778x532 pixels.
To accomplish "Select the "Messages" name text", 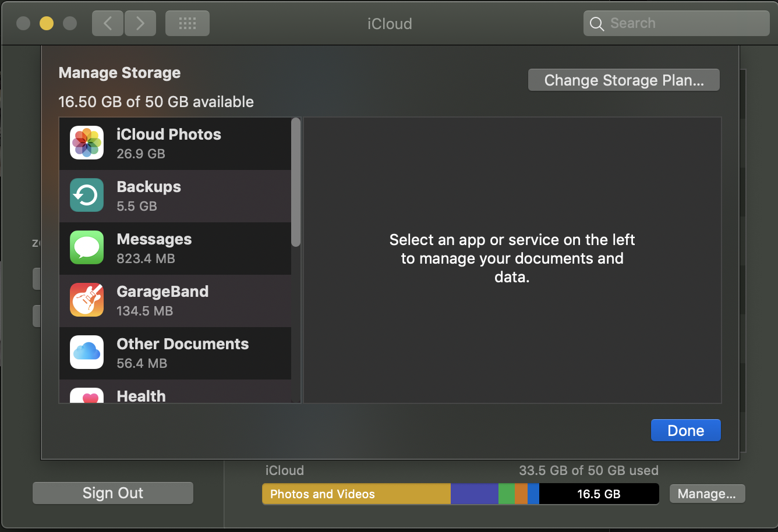I will 154,239.
